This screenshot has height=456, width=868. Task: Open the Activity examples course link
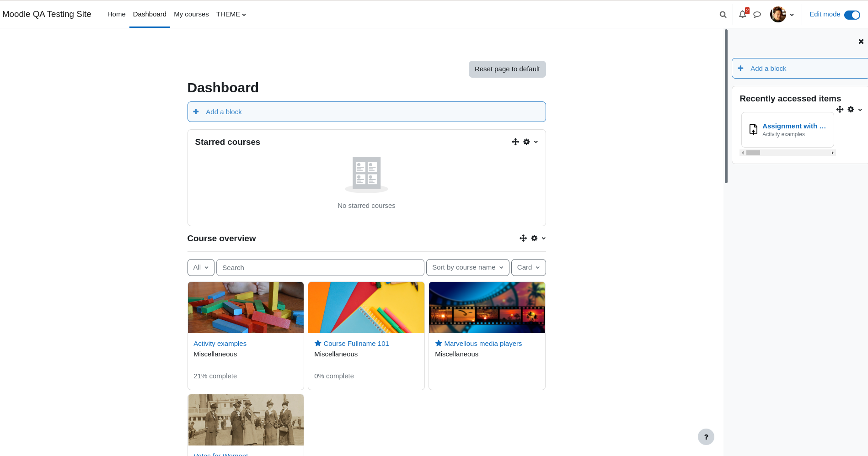click(220, 344)
